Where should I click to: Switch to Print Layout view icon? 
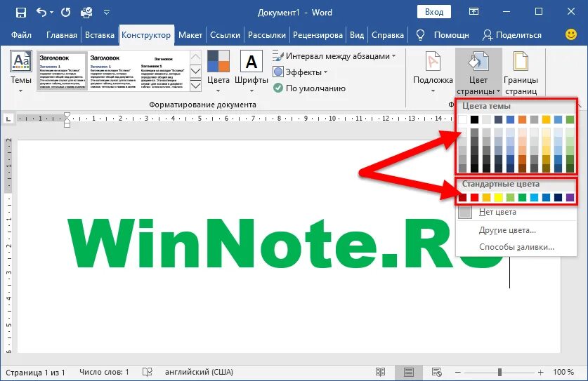point(409,373)
